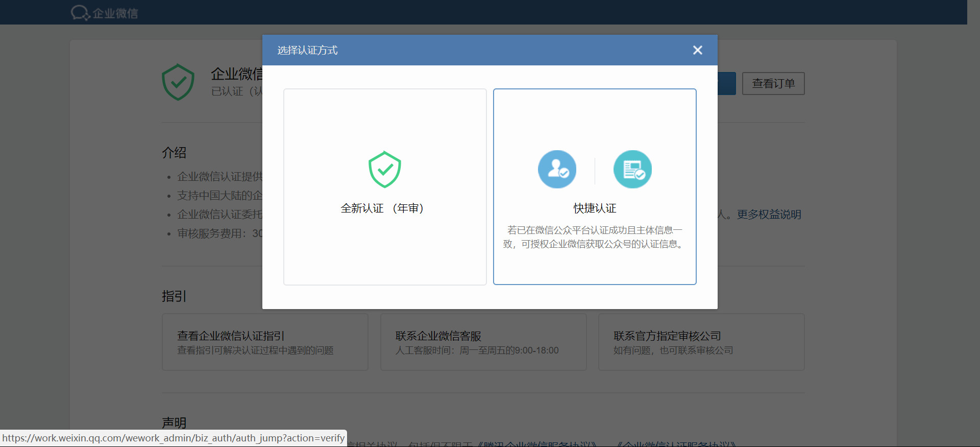
Task: Click the partially hidden blue button beside 查看订单
Action: (727, 83)
